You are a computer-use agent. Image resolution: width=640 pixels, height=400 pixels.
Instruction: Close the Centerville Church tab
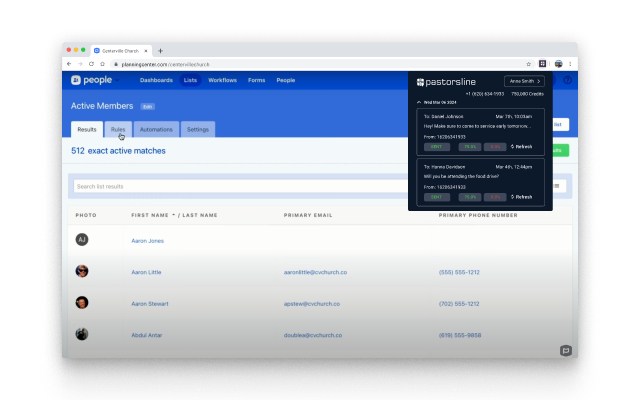tap(146, 51)
